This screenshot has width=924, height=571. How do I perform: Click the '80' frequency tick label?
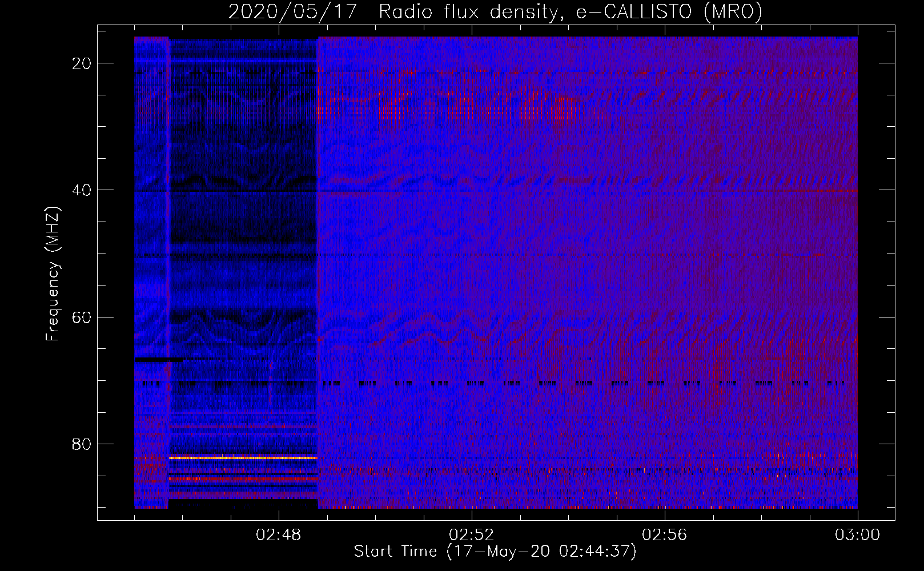pyautogui.click(x=82, y=444)
